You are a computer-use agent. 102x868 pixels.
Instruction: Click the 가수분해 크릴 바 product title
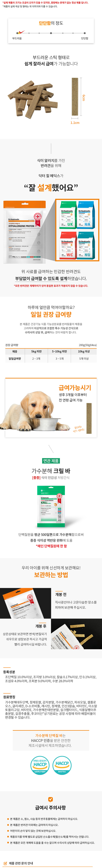tap(51, 471)
